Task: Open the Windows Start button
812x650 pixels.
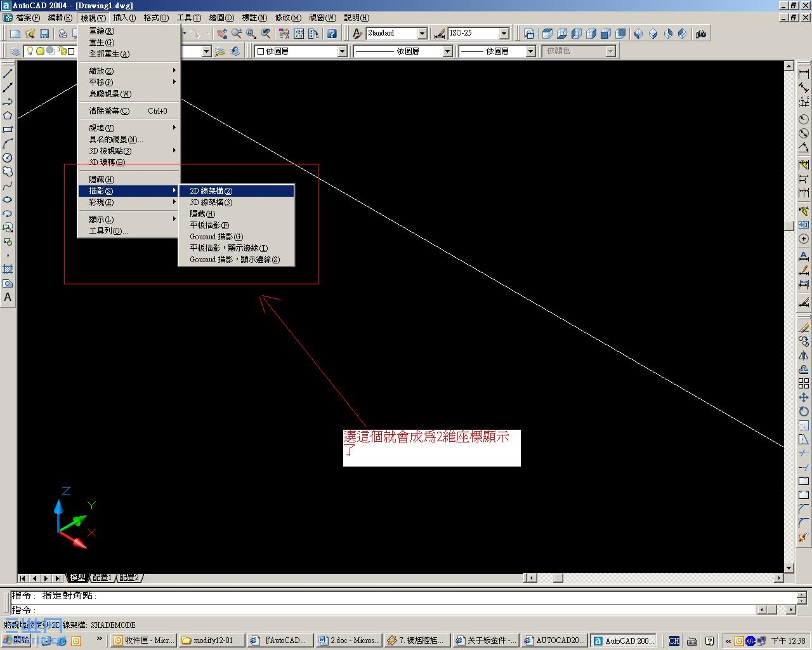Action: click(x=16, y=640)
